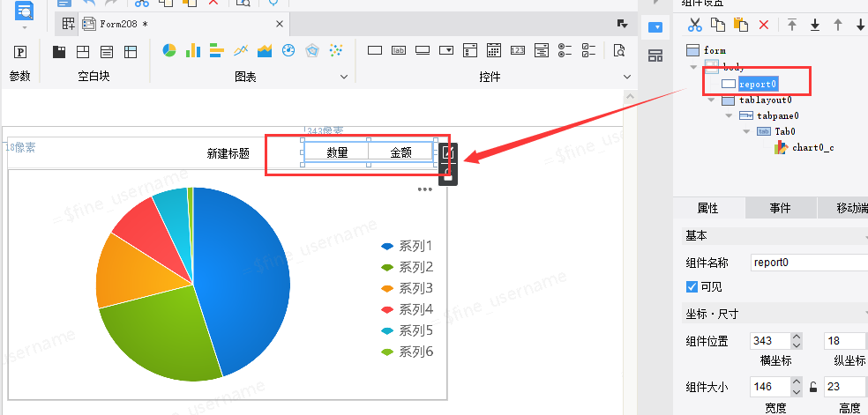Click the query preview widget icon

(x=619, y=50)
